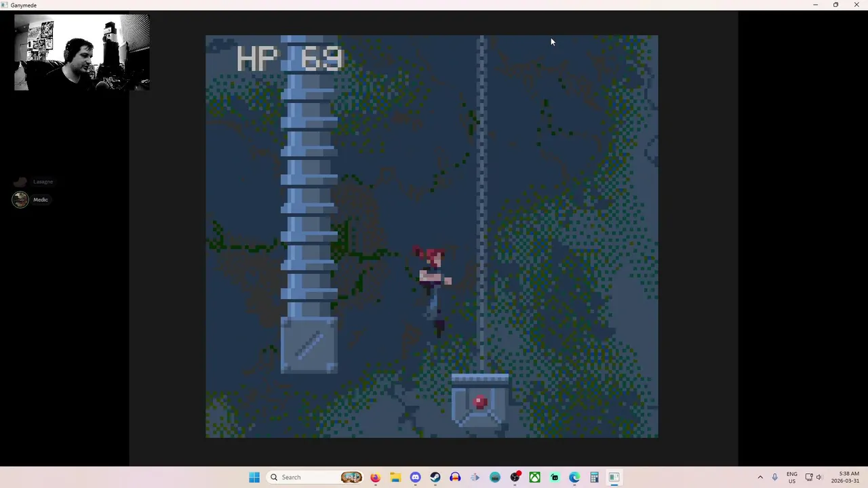
Task: Click the red button on elevator platform
Action: tap(480, 403)
